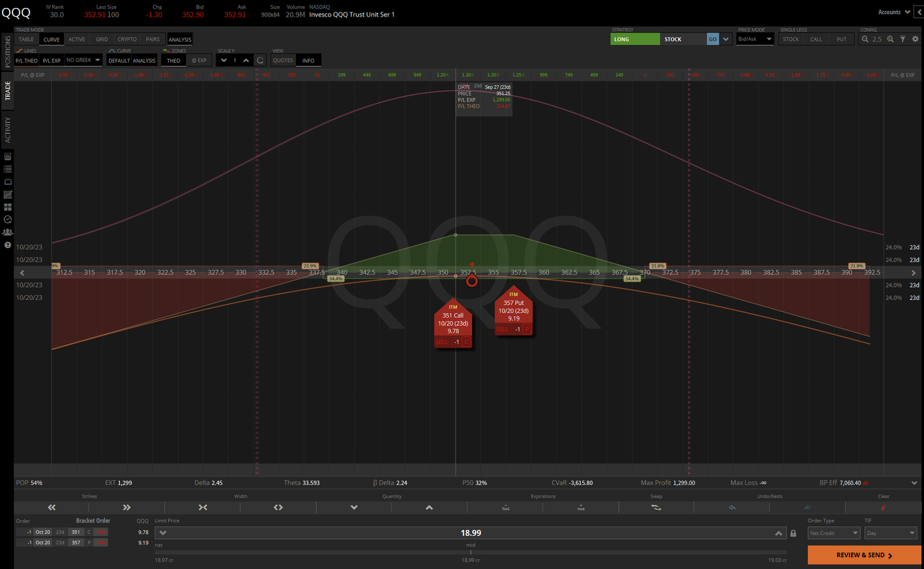Open the sidebar grid chart icon
This screenshot has width=924, height=569.
pyautogui.click(x=7, y=195)
